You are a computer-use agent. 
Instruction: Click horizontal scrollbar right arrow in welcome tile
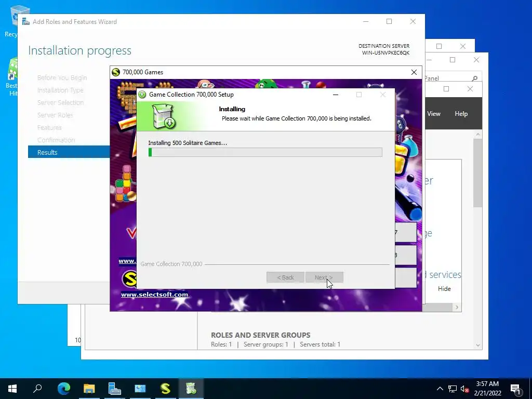(457, 307)
